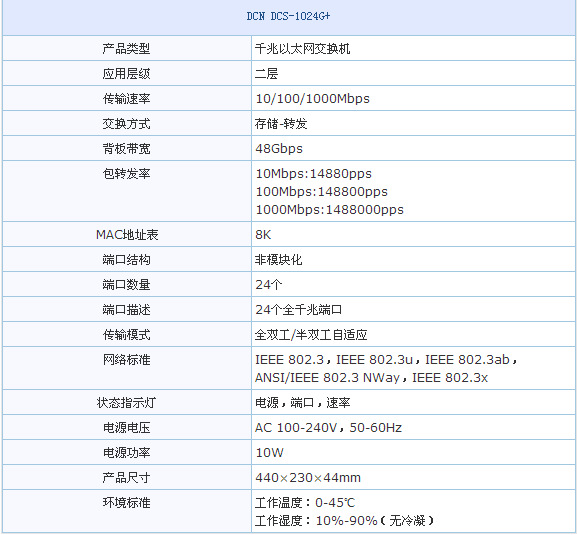This screenshot has height=535, width=577.
Task: Select the 24个全千兆端口 value
Action: click(x=299, y=310)
